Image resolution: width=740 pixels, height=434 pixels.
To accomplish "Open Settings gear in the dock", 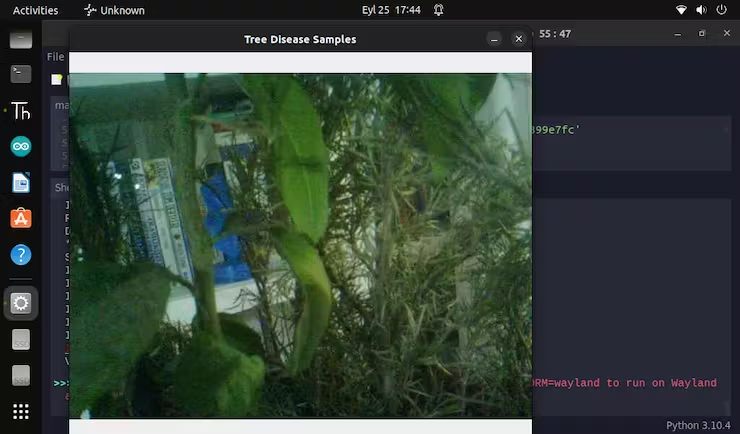I will 21,303.
